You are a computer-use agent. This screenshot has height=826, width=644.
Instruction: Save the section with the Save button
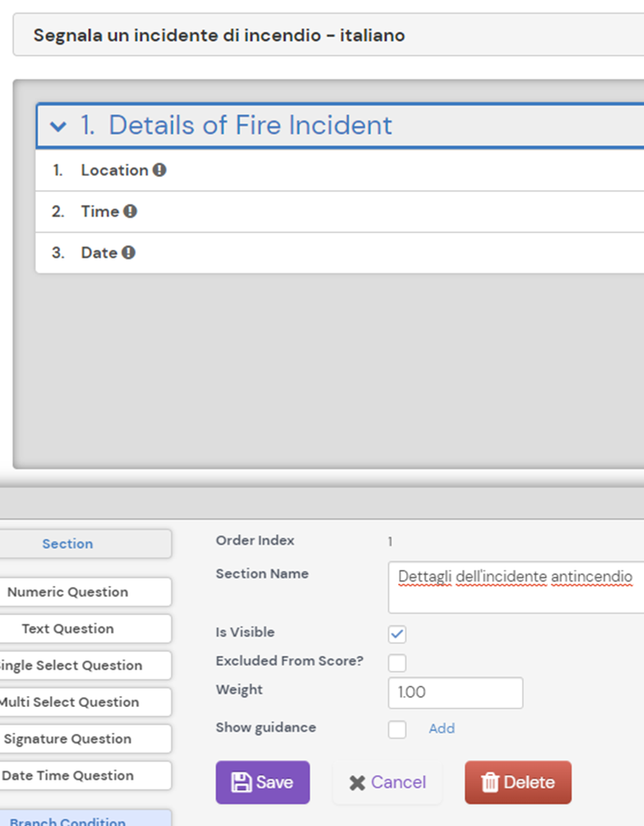(x=262, y=782)
